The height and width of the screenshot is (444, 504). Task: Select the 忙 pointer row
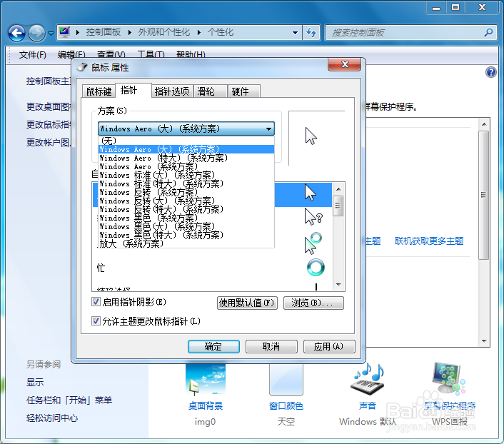212,268
